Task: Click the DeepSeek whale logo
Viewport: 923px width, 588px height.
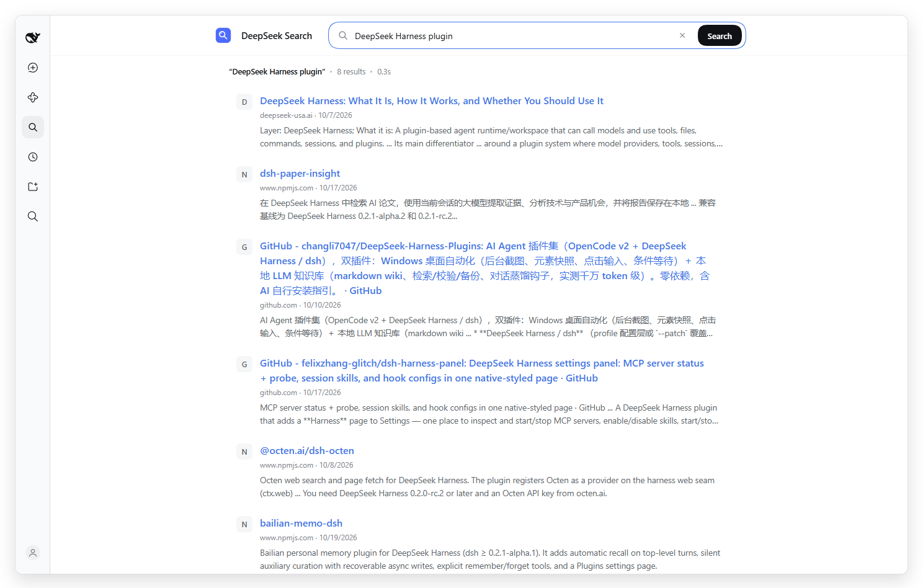Action: click(x=33, y=38)
